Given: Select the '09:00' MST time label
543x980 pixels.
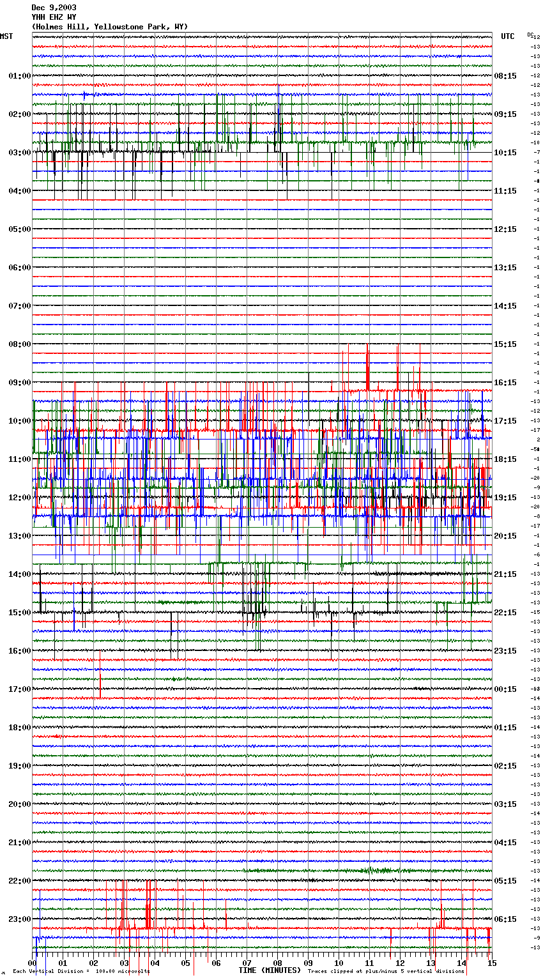Looking at the screenshot, I should coord(20,383).
